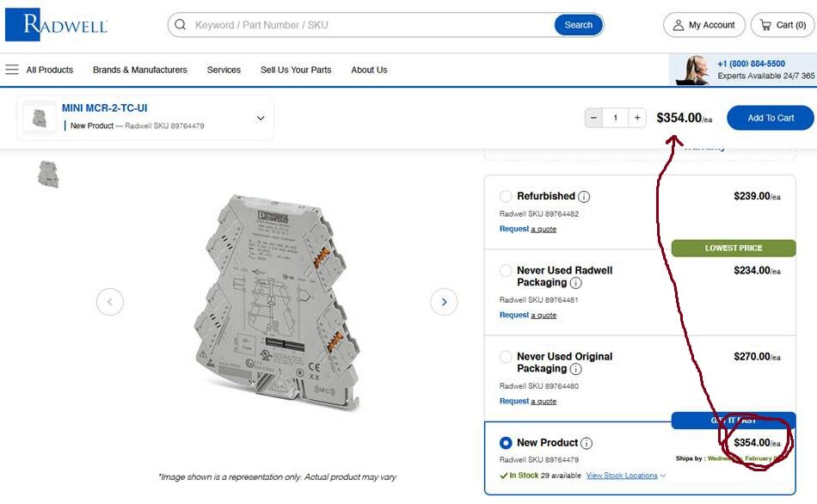Select Never Used Radwell Packaging option
817x504 pixels.
click(506, 271)
